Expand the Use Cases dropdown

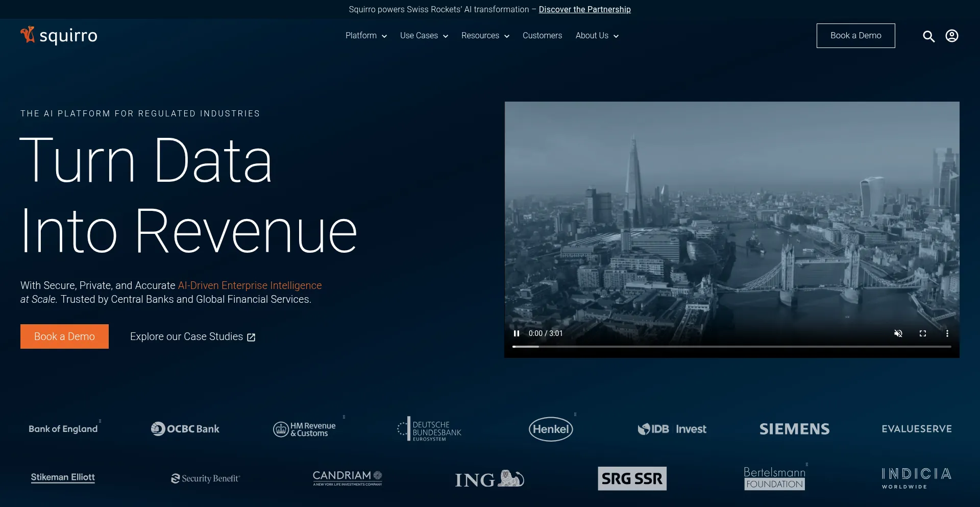coord(424,36)
